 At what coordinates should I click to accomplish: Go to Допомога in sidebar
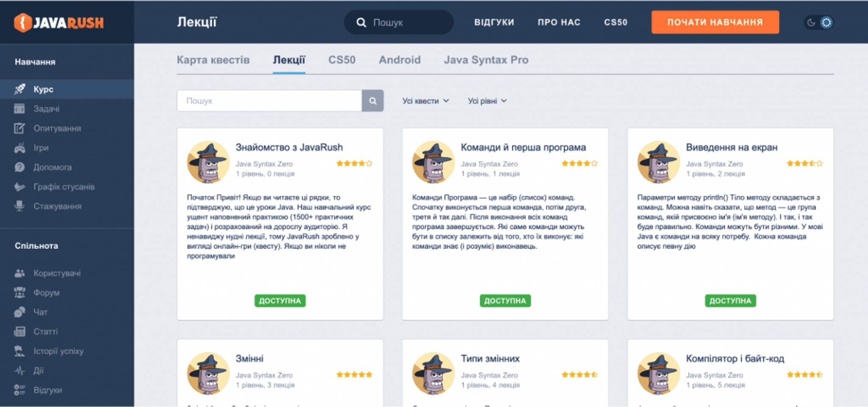[x=52, y=167]
